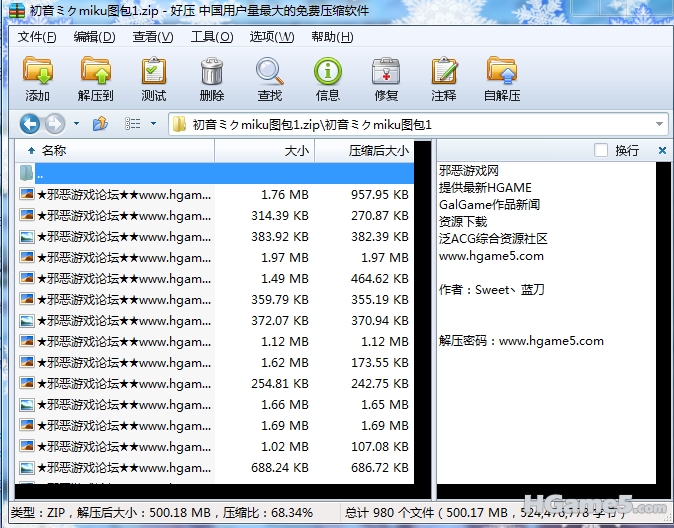Click the folder icon in address bar

pyautogui.click(x=179, y=125)
